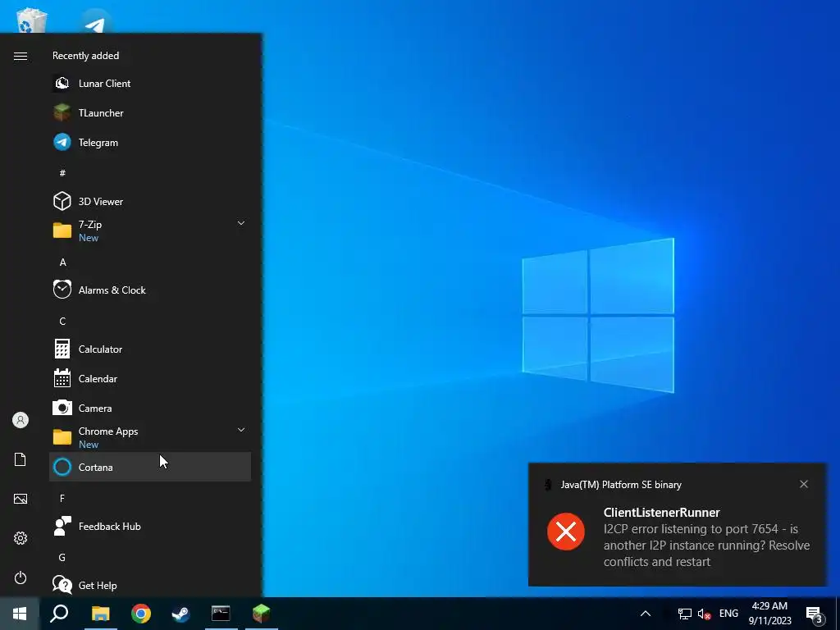Open the taskbar Search magnifier
Viewport: 840px width, 630px height.
[x=59, y=614]
